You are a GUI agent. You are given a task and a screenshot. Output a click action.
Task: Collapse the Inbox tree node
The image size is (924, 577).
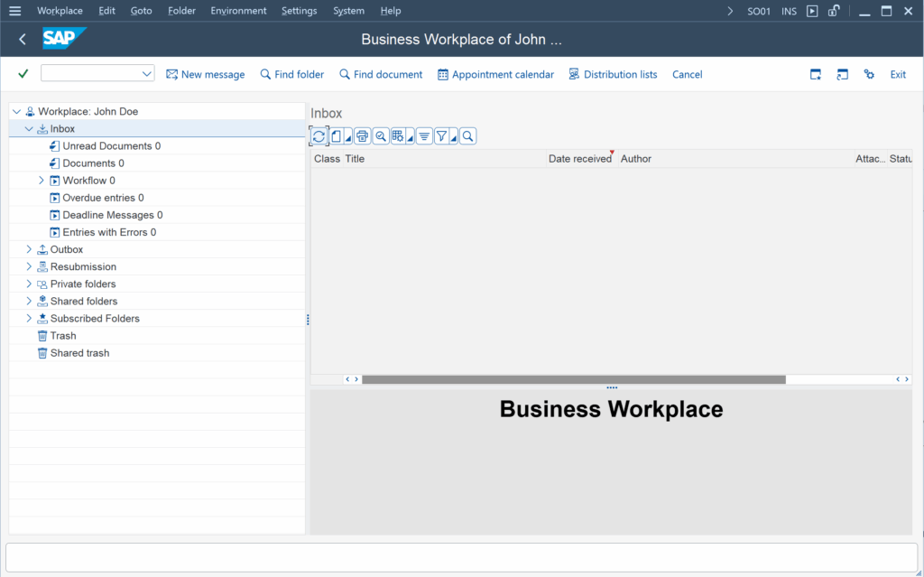(29, 129)
